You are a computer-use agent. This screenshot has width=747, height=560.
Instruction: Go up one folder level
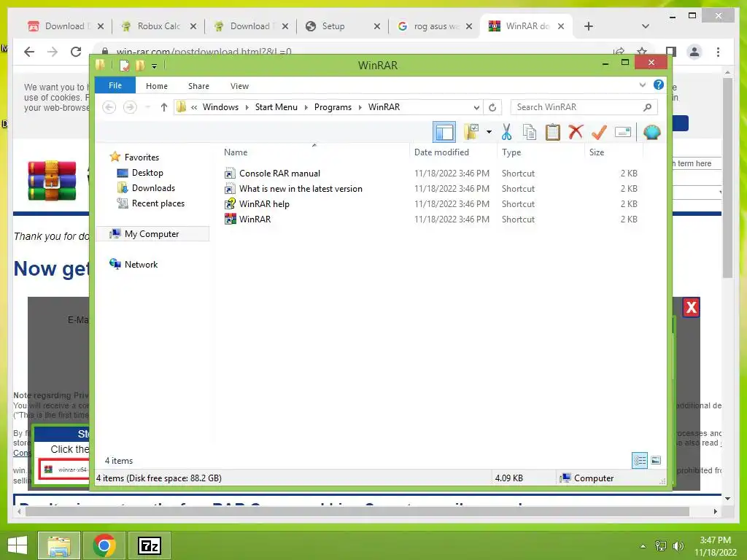[x=164, y=107]
